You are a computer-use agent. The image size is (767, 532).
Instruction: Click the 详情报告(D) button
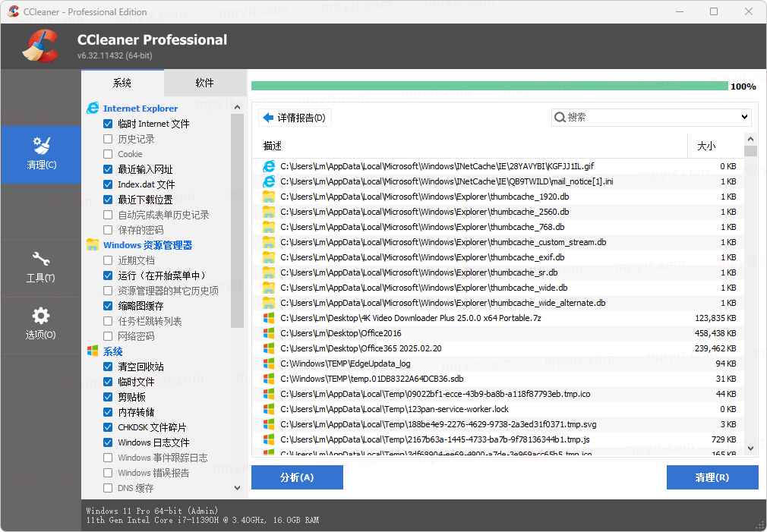295,118
